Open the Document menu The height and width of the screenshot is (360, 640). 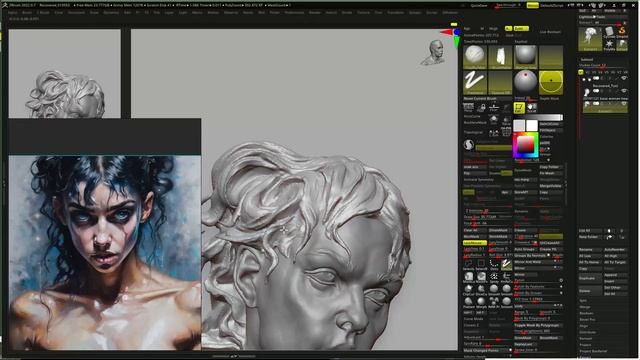coord(76,13)
